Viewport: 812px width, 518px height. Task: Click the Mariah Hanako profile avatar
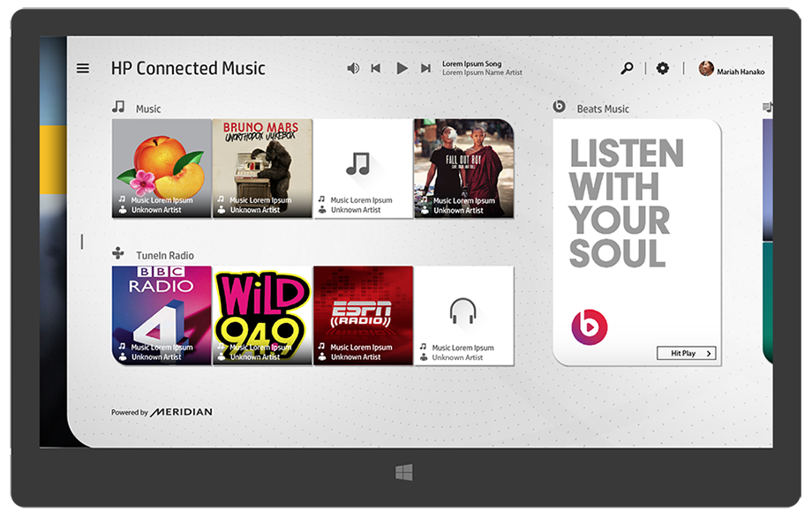[706, 68]
